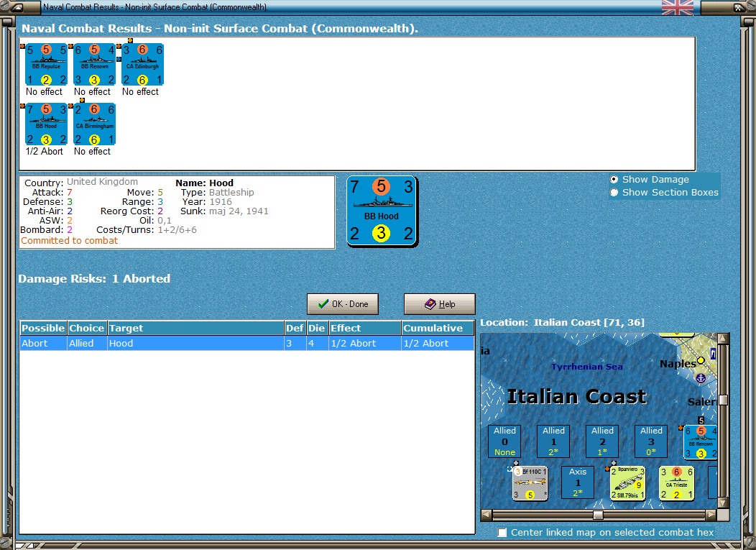This screenshot has width=756, height=550.
Task: Close the Naval Combat Results window
Action: [x=738, y=7]
